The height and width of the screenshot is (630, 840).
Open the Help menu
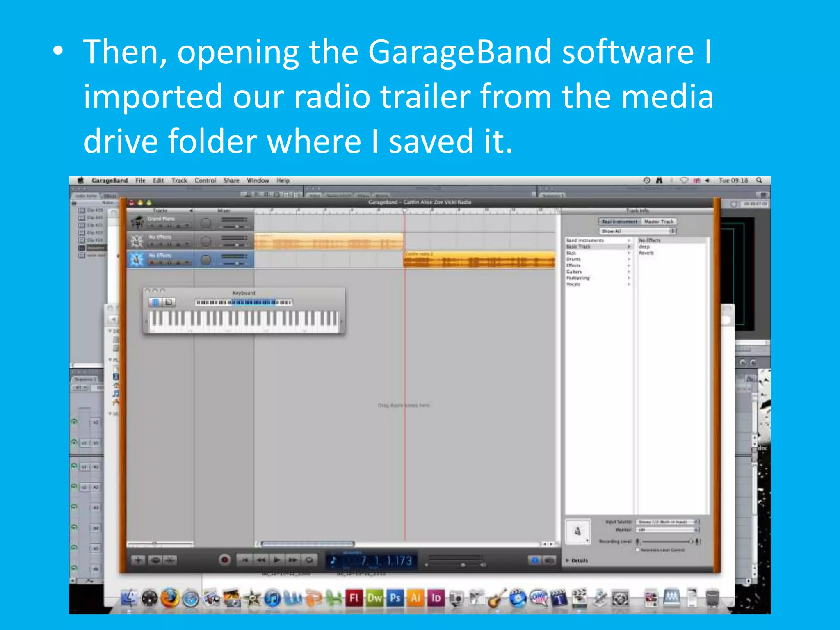[283, 180]
